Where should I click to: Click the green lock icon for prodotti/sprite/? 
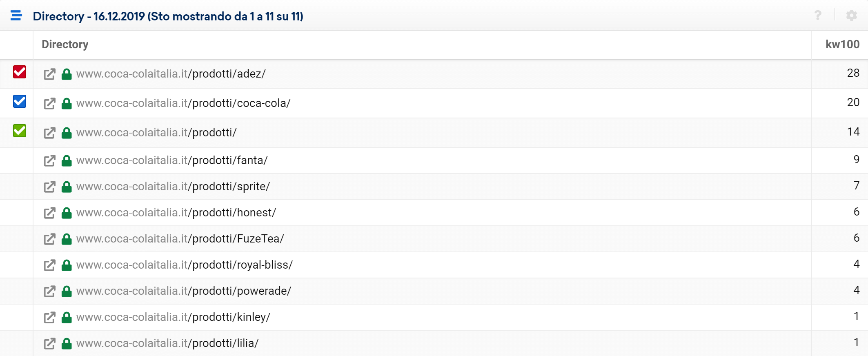[67, 187]
